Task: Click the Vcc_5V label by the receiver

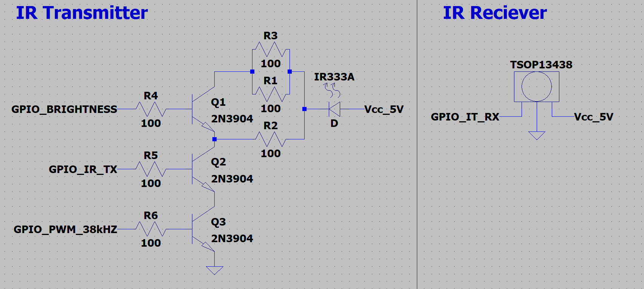Action: coord(594,117)
